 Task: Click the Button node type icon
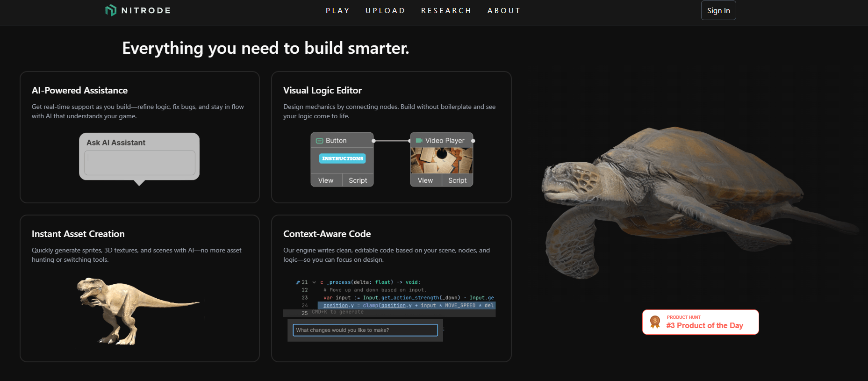tap(320, 141)
